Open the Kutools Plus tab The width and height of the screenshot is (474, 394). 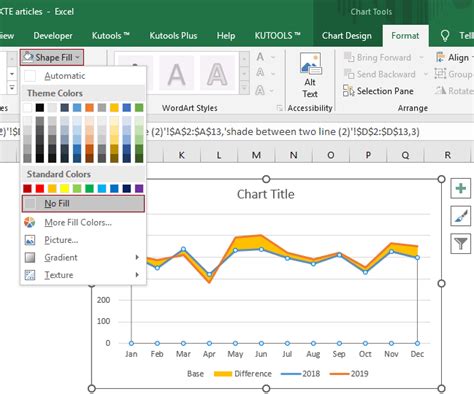click(x=173, y=36)
